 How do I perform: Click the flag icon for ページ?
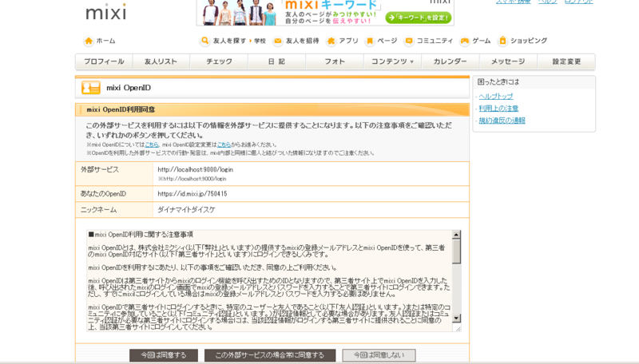coord(370,41)
